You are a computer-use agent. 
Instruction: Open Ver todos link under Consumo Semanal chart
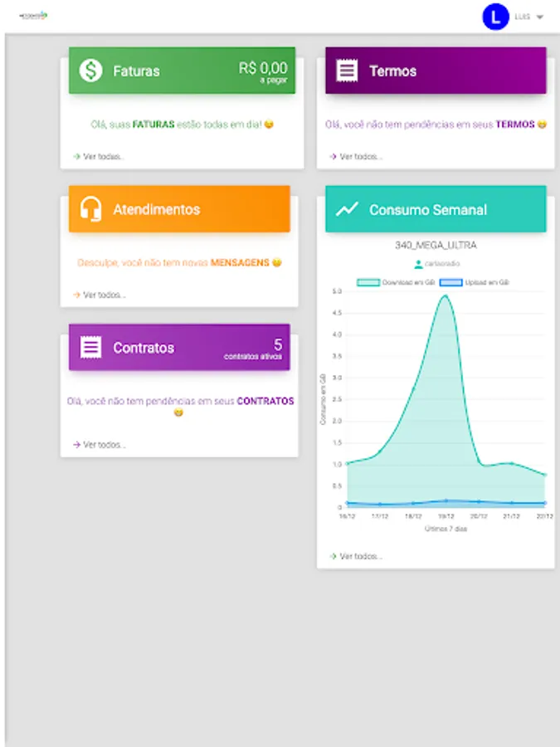356,556
